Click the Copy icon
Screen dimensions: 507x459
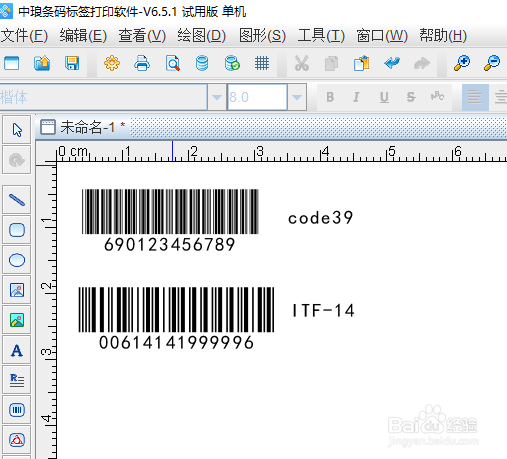tap(331, 63)
